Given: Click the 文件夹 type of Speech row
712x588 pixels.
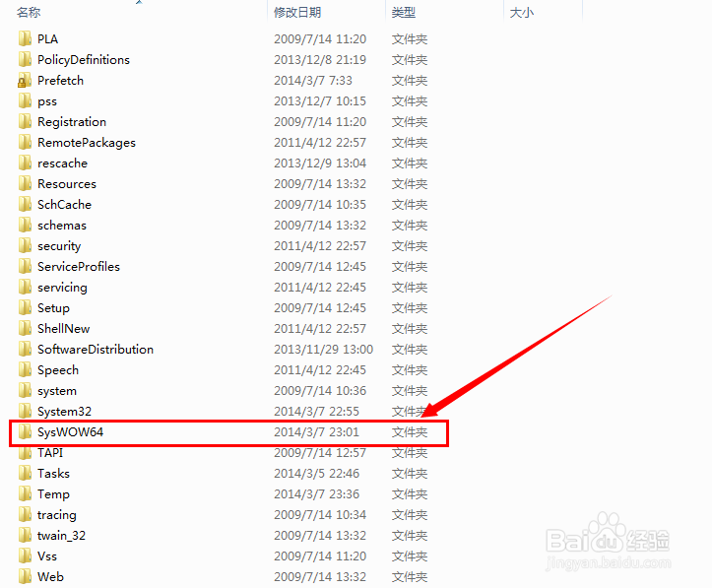Looking at the screenshot, I should 410,370.
